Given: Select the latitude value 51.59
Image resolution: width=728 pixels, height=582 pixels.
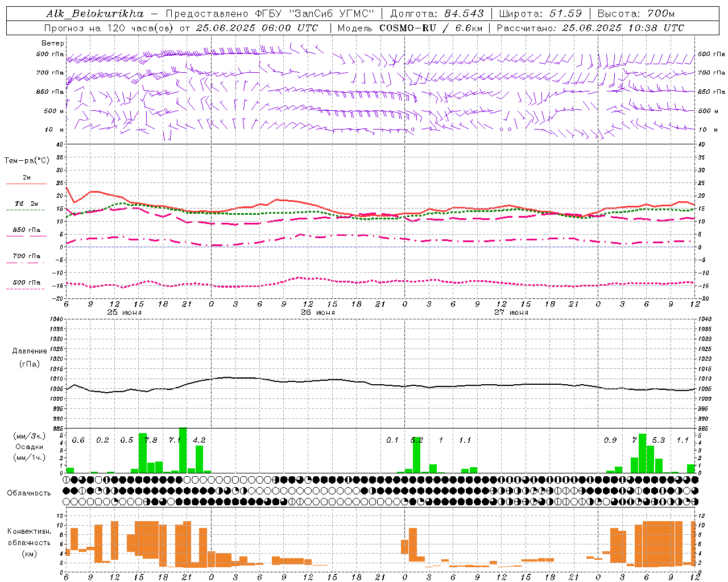Looking at the screenshot, I should (x=566, y=14).
